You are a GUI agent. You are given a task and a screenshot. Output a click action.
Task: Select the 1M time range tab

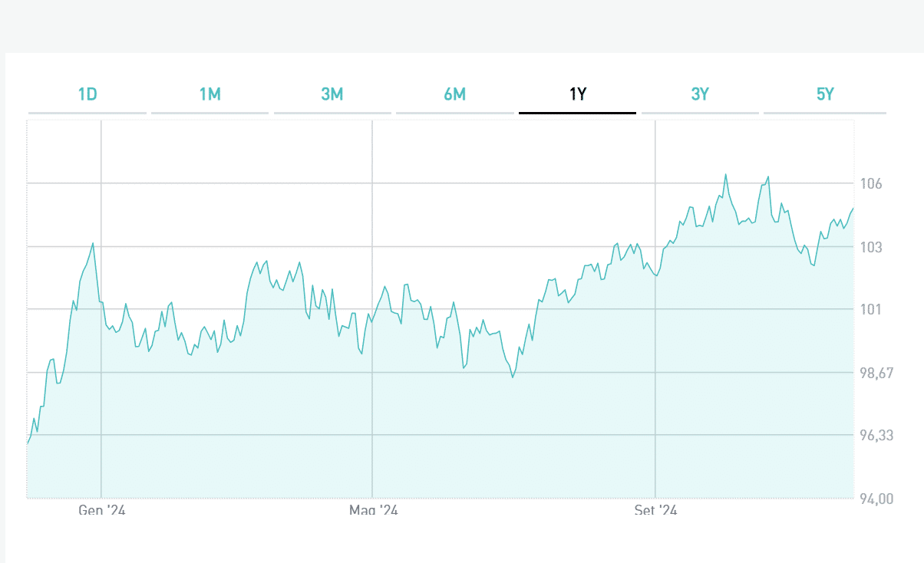point(210,95)
